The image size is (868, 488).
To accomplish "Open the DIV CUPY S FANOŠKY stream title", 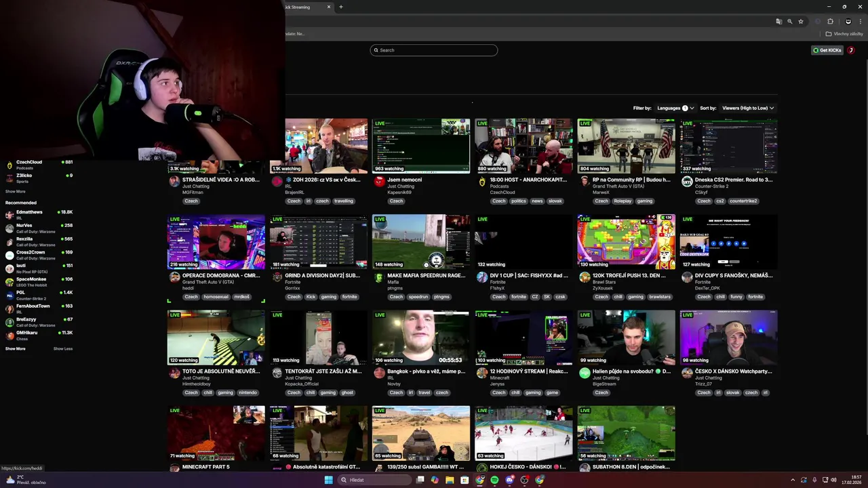I will pyautogui.click(x=734, y=276).
